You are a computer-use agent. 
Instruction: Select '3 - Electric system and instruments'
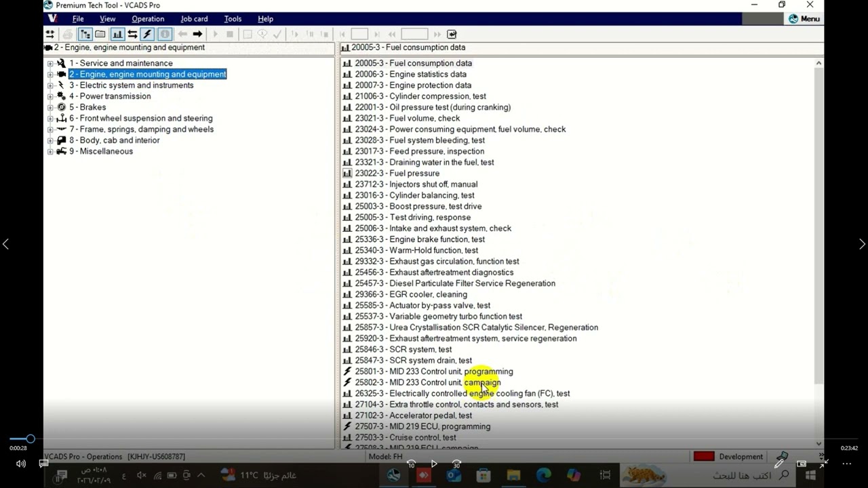(x=132, y=85)
